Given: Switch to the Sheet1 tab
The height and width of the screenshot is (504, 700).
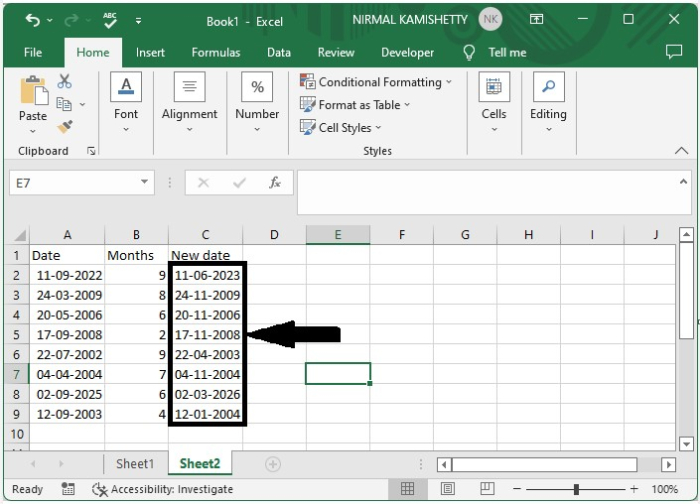Looking at the screenshot, I should pos(135,464).
